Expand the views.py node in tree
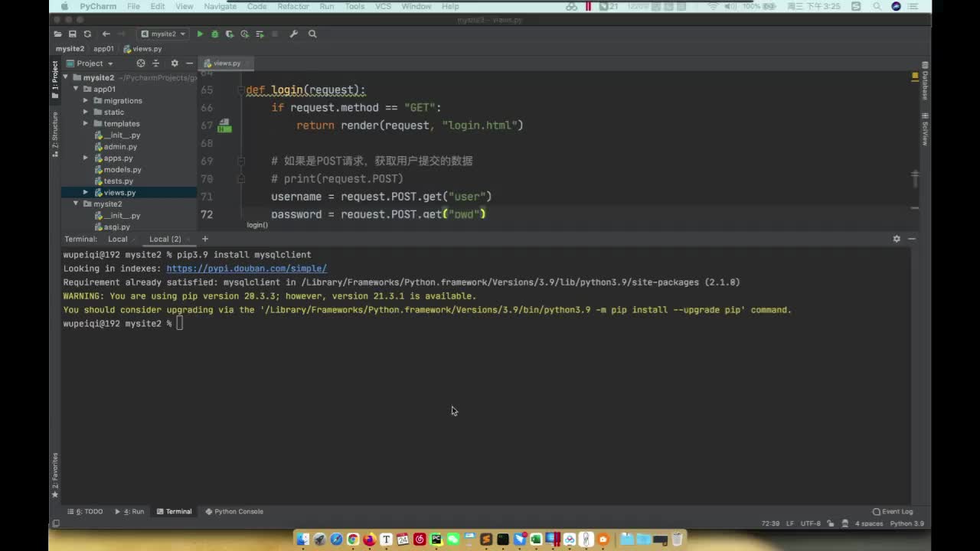 point(86,192)
